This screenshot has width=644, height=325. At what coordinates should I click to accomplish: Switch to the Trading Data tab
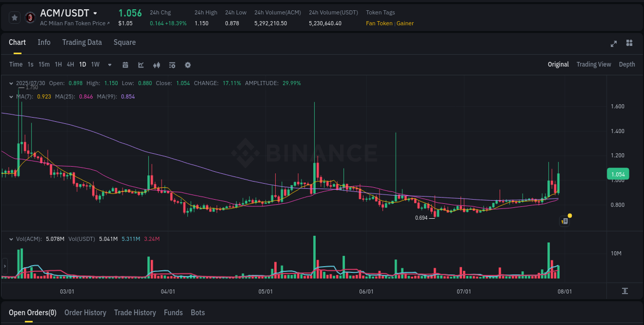(x=82, y=42)
